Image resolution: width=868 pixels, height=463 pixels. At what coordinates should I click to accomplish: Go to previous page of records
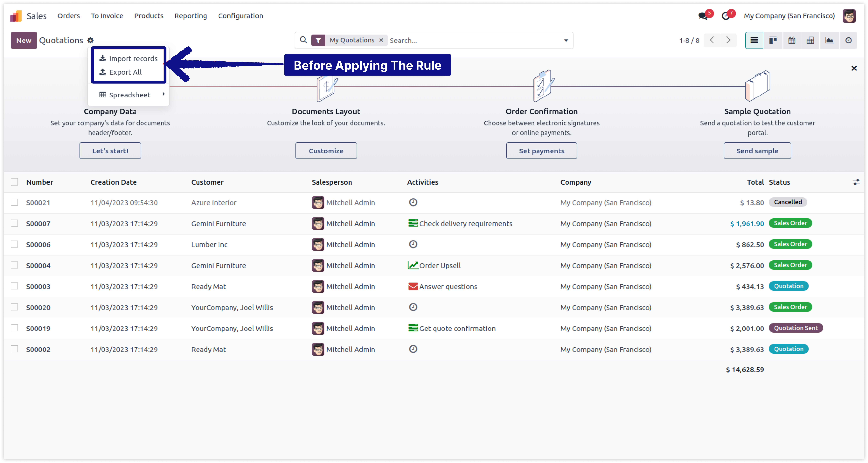(x=712, y=40)
